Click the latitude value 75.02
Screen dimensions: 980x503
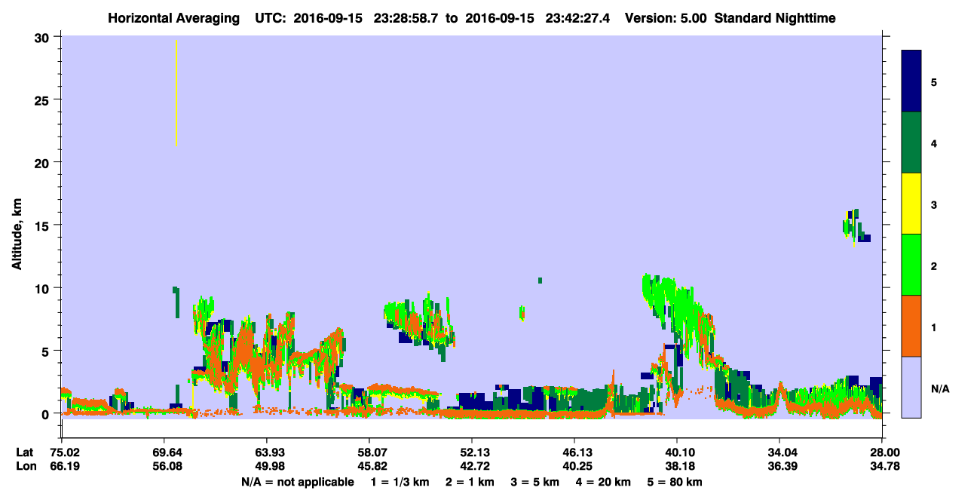coord(63,452)
